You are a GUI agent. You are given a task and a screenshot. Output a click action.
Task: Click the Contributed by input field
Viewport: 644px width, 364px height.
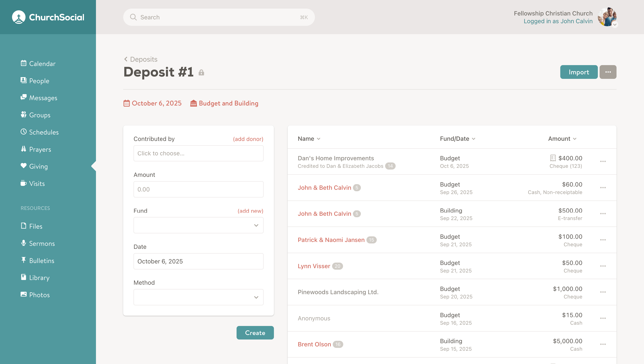pos(198,153)
